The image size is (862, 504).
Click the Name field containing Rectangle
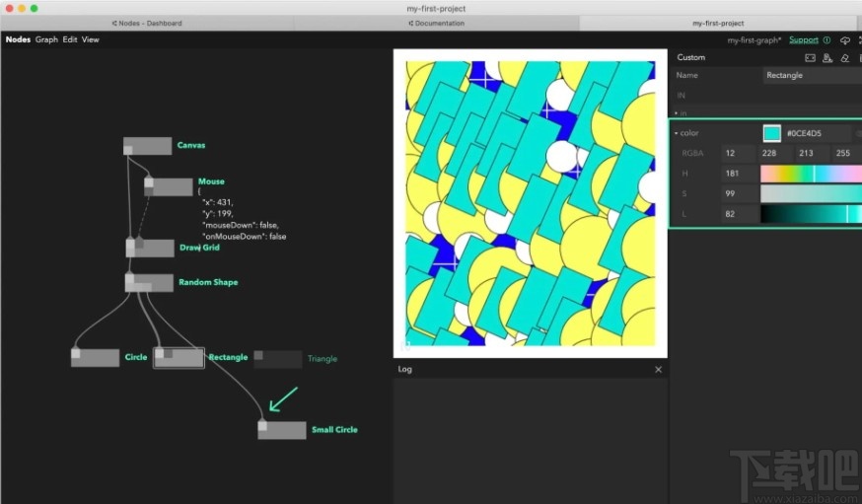[812, 75]
